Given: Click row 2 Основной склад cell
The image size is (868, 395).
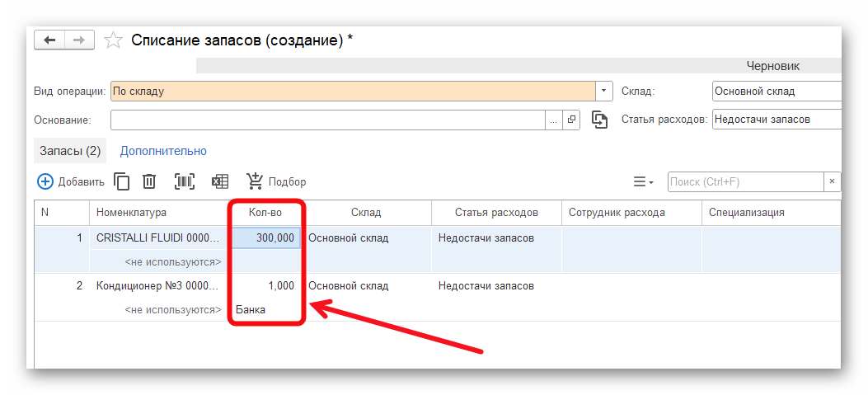Looking at the screenshot, I should pos(367,286).
